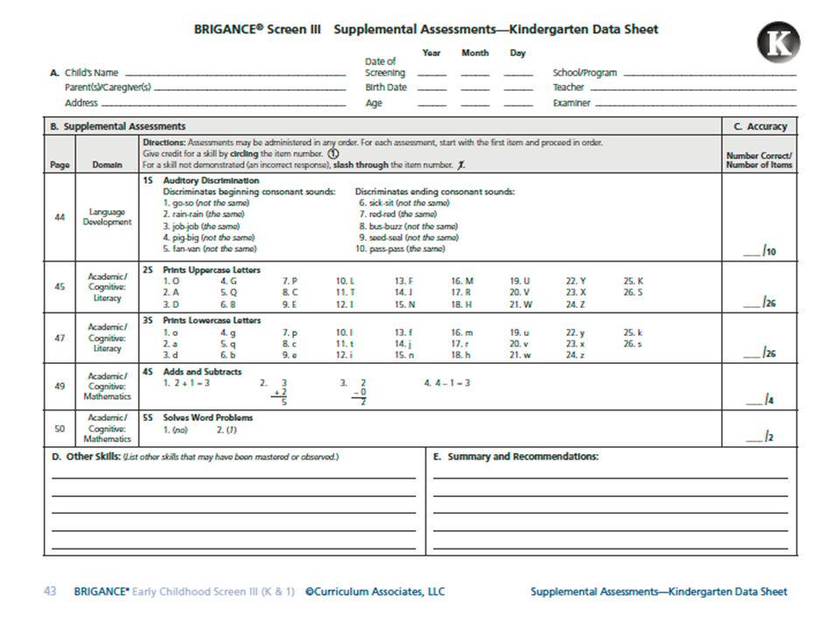Click the 'Language Development' domain cell

click(107, 217)
